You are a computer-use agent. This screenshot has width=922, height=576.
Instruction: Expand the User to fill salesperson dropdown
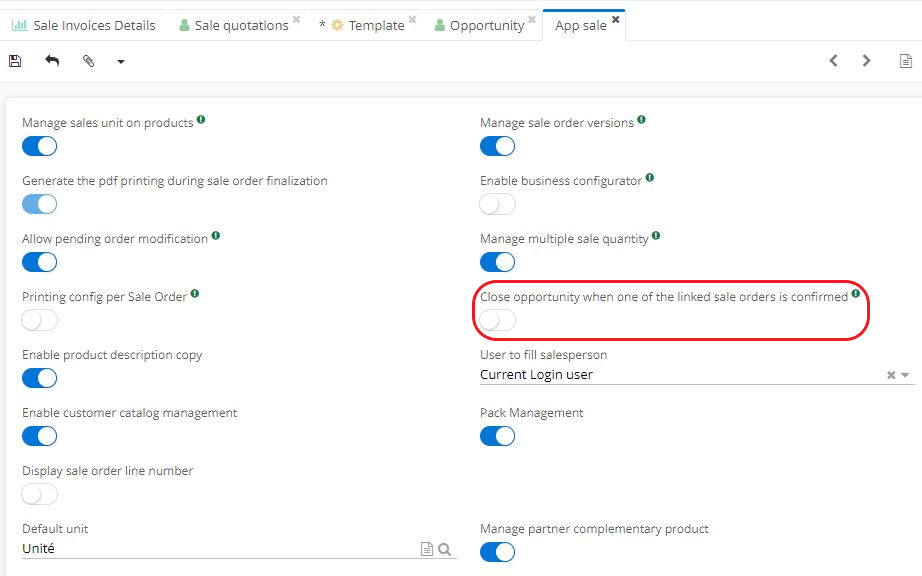pyautogui.click(x=906, y=375)
